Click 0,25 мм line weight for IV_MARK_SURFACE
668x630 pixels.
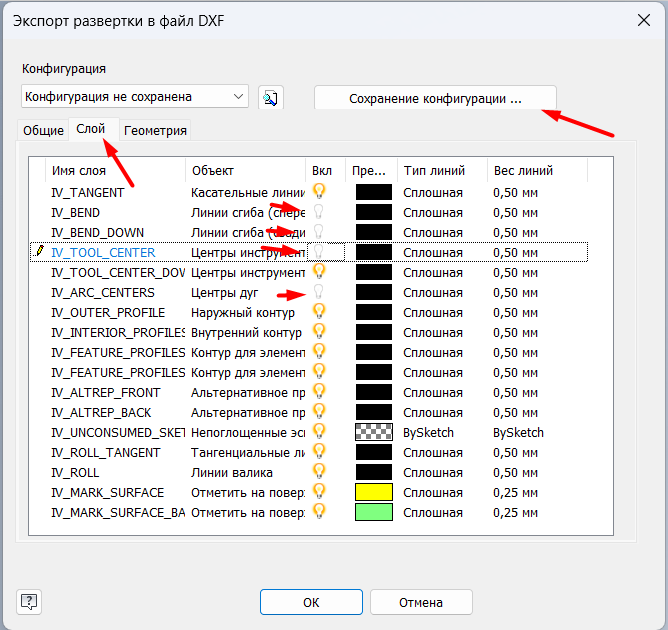pos(515,493)
